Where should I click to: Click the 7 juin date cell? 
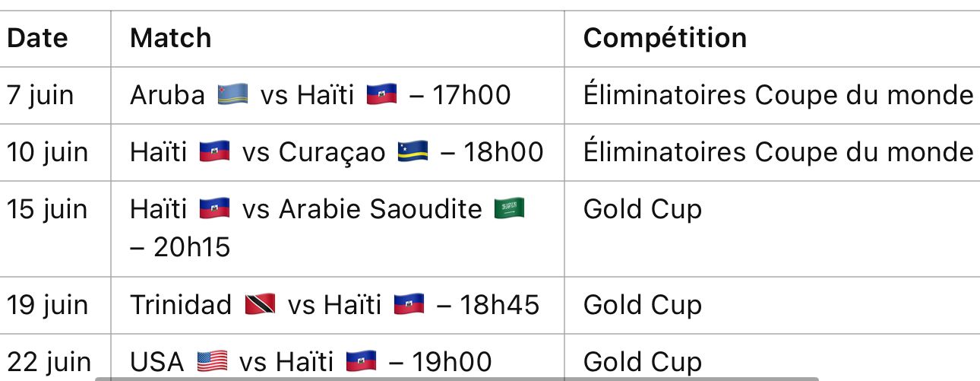40,95
